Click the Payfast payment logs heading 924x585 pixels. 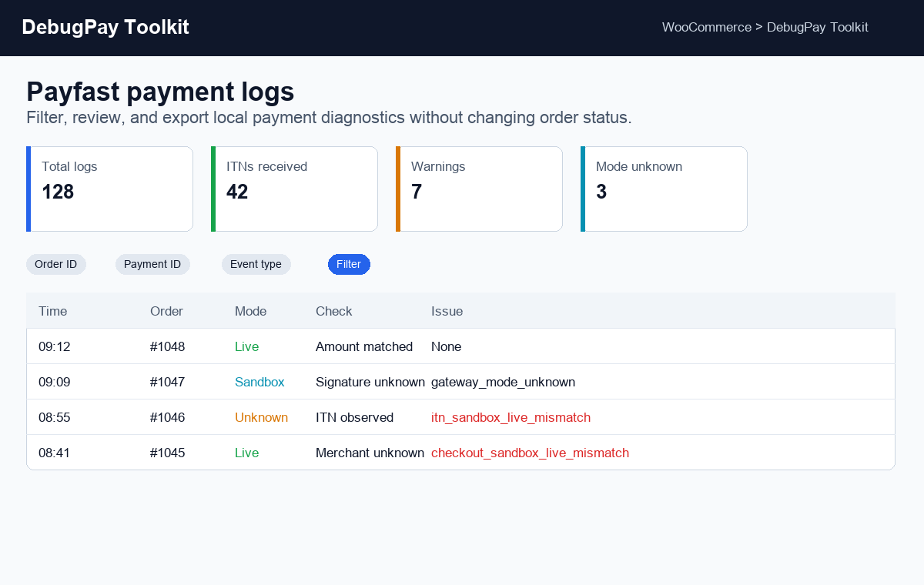coord(160,92)
